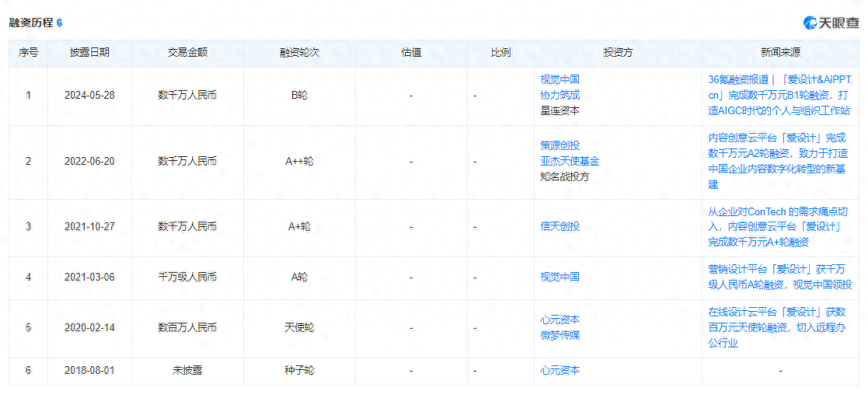The image size is (868, 412).
Task: Open 视觉中国 investor link in A轮 row
Action: click(559, 277)
